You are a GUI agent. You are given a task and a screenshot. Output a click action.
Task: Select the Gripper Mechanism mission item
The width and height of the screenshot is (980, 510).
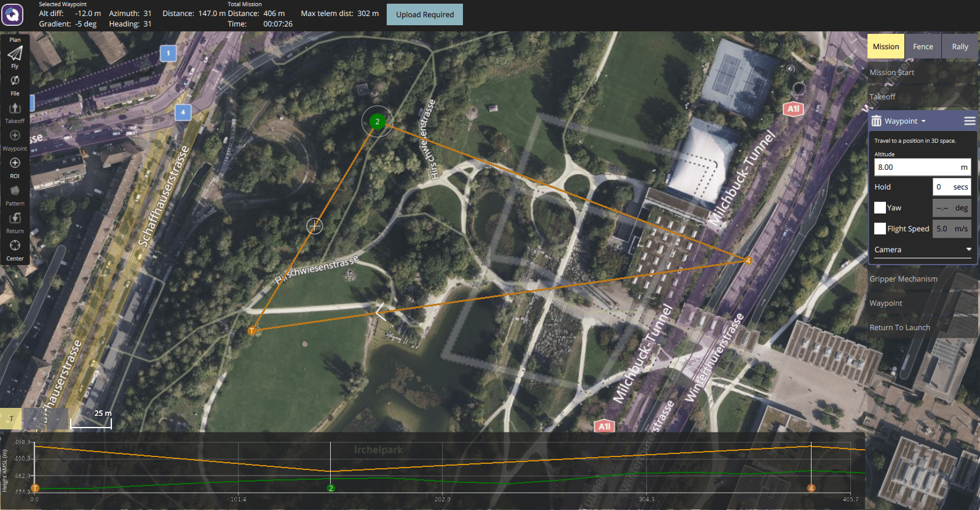coord(903,279)
